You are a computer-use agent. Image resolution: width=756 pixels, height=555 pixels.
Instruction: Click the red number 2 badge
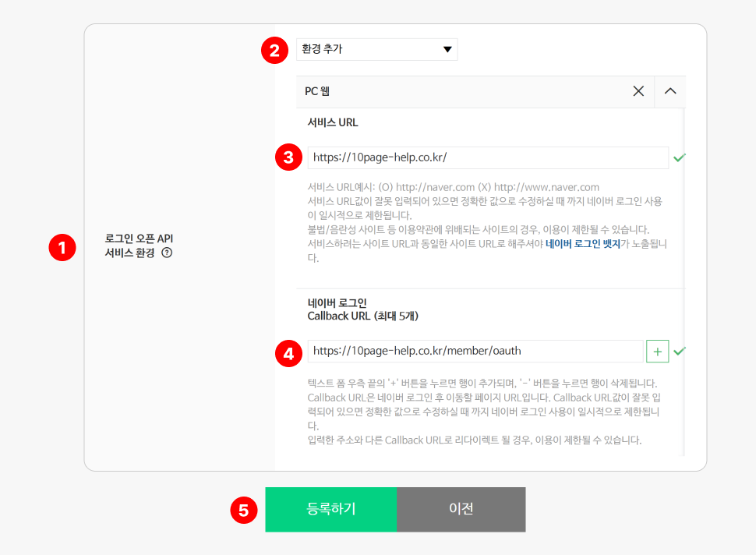274,51
